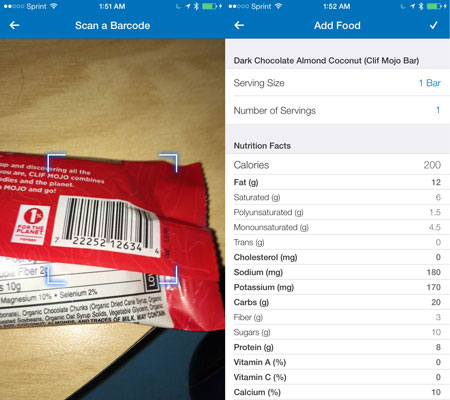This screenshot has width=450, height=400.
Task: Tap the Sodium (mg) value 180
Action: [x=434, y=272]
